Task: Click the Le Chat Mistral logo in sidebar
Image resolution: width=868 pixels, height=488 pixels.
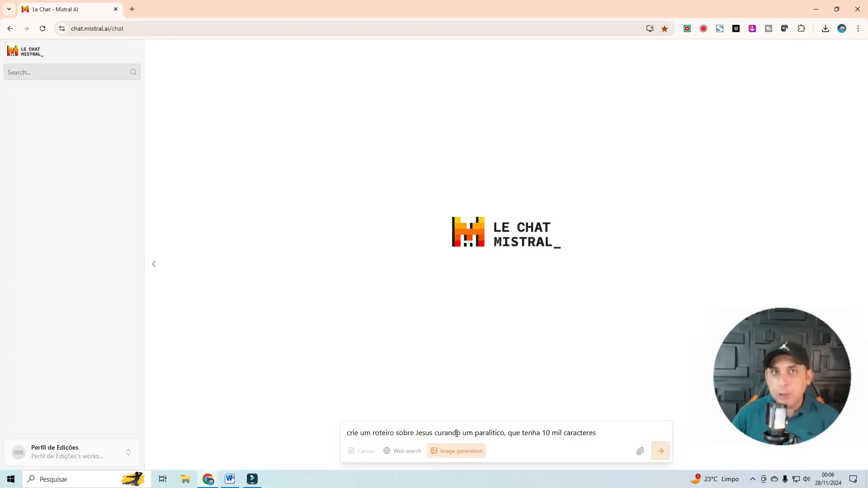Action: 25,51
